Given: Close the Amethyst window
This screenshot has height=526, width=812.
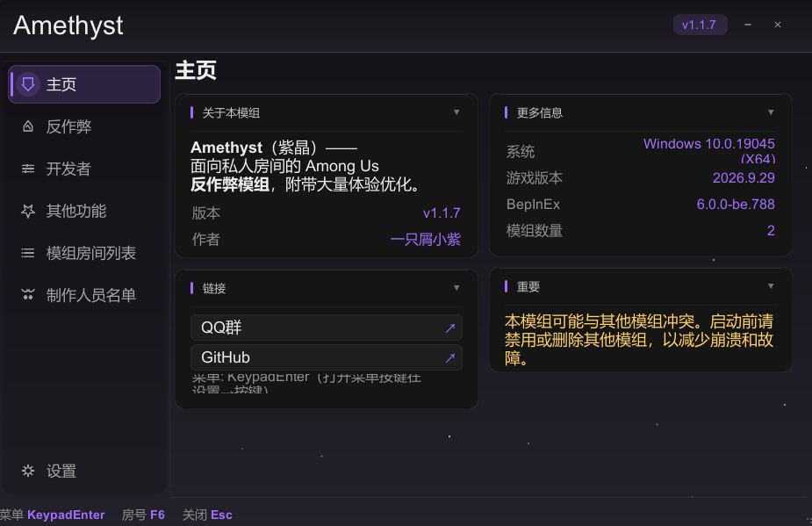Looking at the screenshot, I should tap(777, 25).
